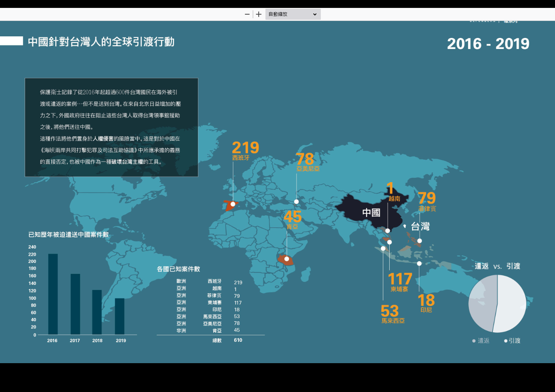Click the 79 菲律賓 map label
555x392 pixels.
coord(427,201)
